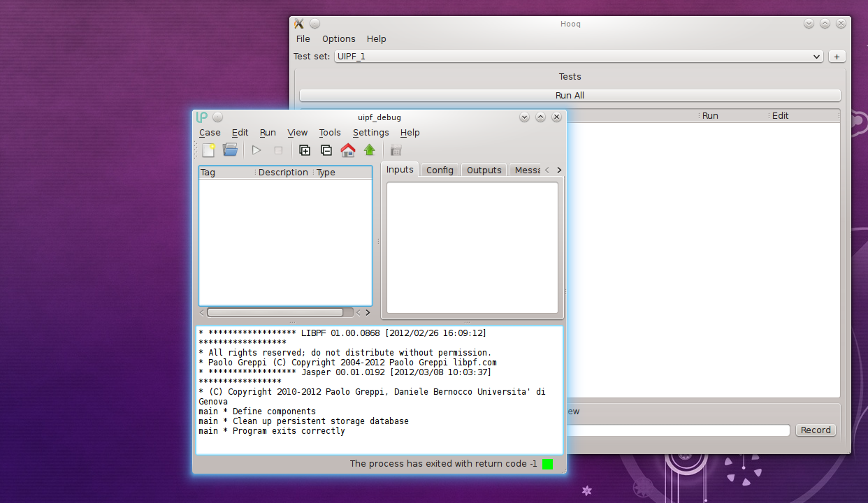The width and height of the screenshot is (868, 503).
Task: Open the Tools menu in uipf_debug
Action: click(x=330, y=133)
